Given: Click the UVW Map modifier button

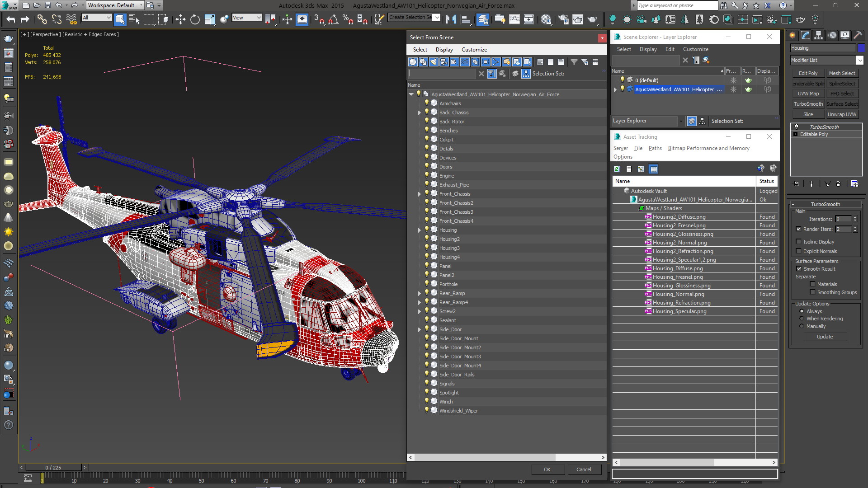Looking at the screenshot, I should [x=808, y=94].
